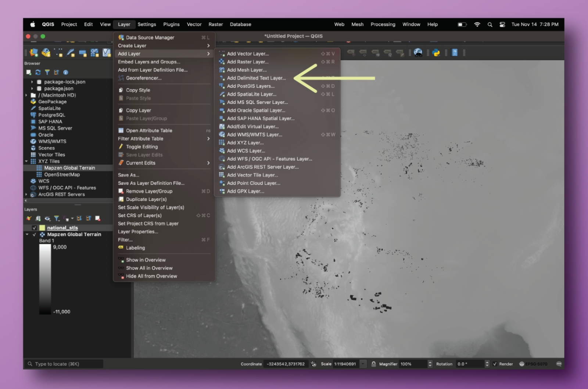
Task: Open log messages speech bubble icon
Action: pos(559,364)
